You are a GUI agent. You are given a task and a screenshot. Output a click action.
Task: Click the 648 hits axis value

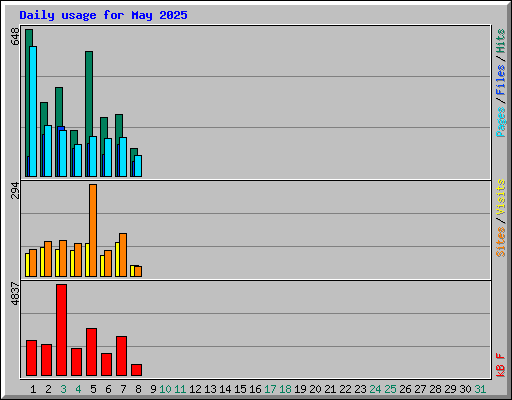click(15, 37)
